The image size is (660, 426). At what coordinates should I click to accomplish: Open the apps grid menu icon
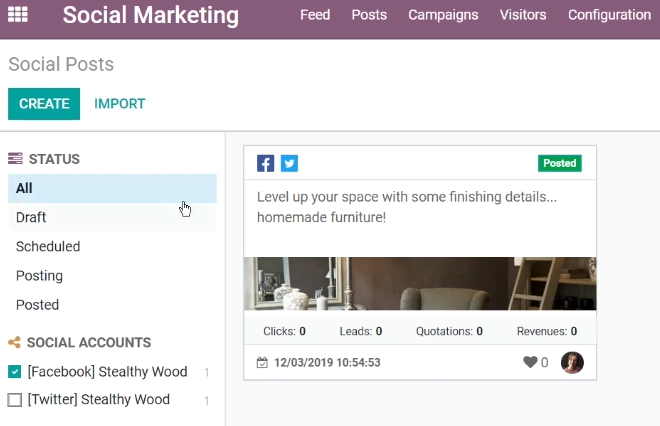point(18,14)
